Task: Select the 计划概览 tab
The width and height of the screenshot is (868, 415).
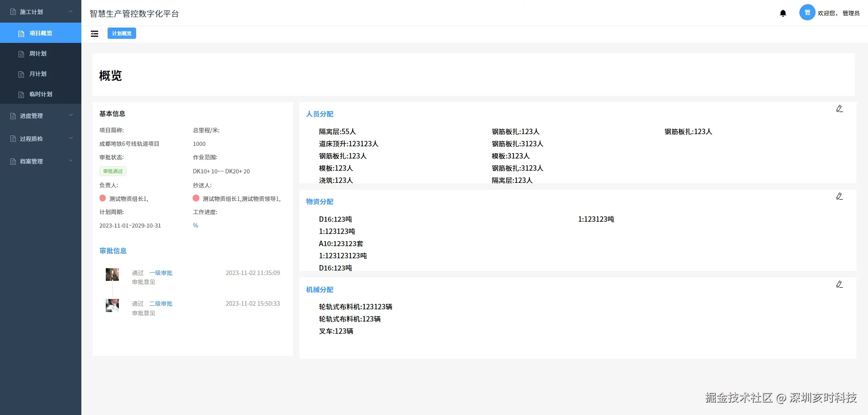Action: 122,33
